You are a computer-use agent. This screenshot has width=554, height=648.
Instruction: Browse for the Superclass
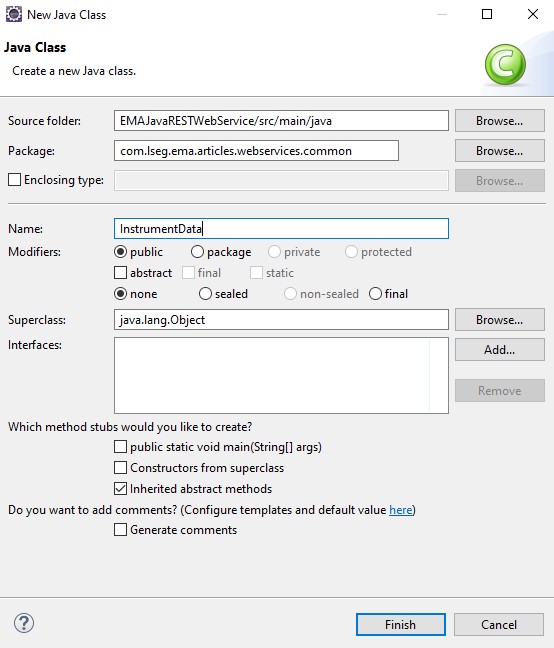pyautogui.click(x=499, y=319)
